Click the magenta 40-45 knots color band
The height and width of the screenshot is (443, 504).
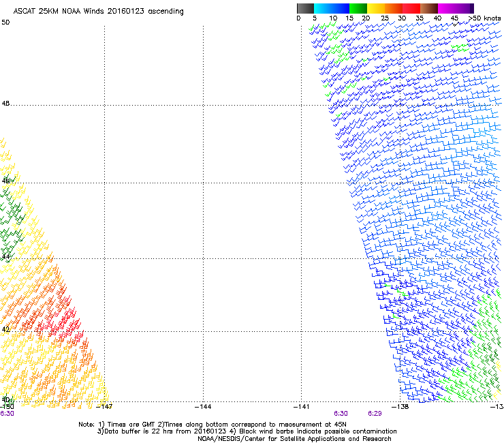[447, 8]
